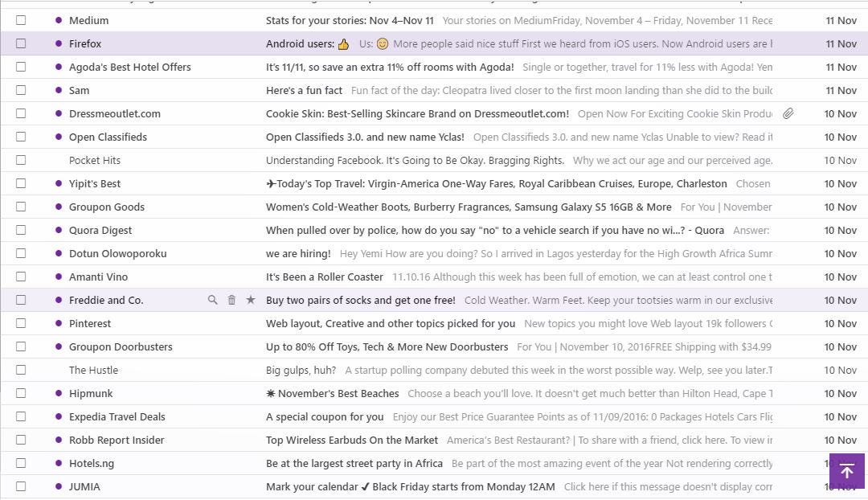Check the Dotun Olowoporoku email checkbox
868x500 pixels.
(x=21, y=253)
